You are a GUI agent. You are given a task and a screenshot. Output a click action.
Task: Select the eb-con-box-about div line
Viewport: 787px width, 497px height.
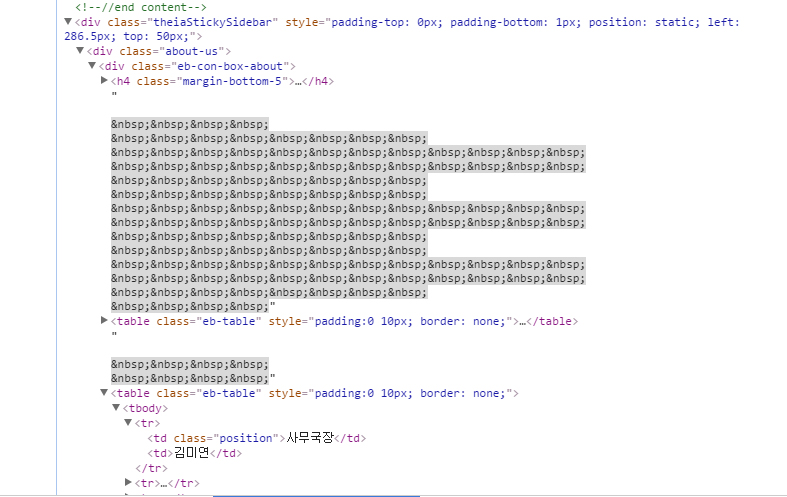[197, 66]
